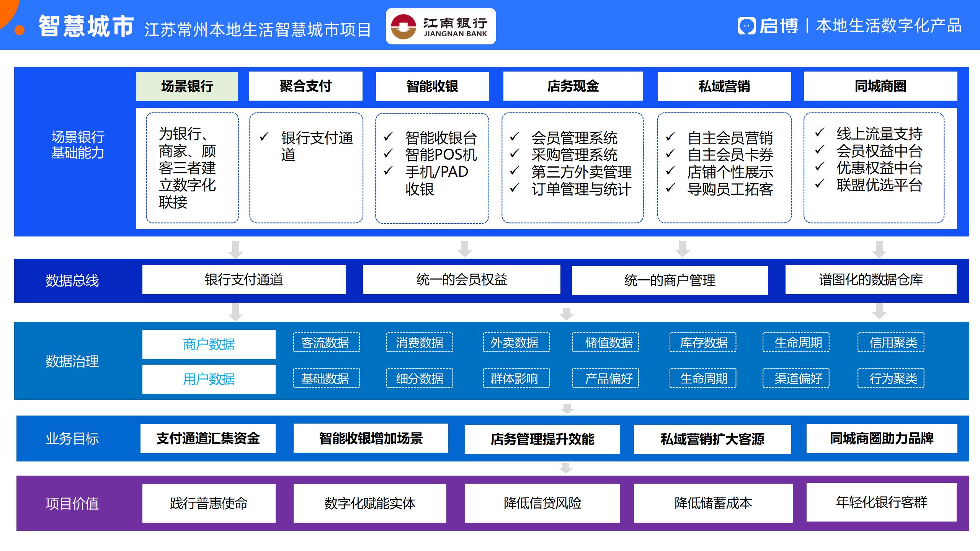Click the 信用聚类 dashed tag
980x551 pixels.
point(891,342)
